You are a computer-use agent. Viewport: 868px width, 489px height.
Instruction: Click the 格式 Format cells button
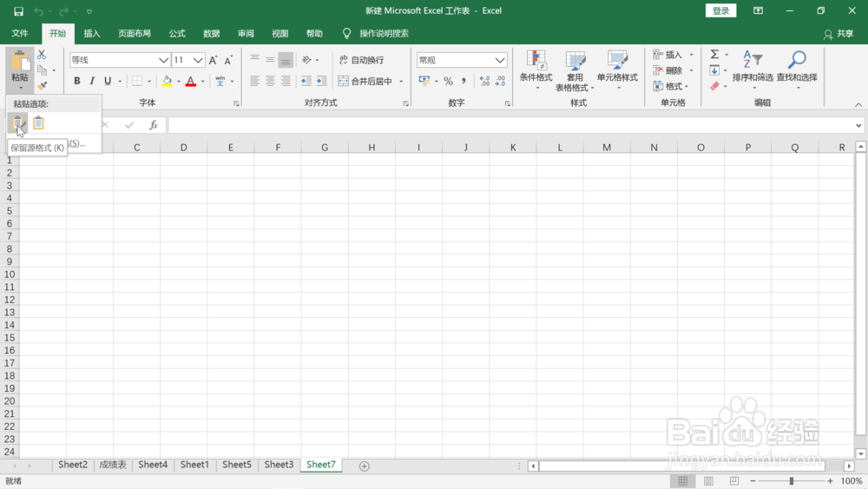[x=670, y=86]
